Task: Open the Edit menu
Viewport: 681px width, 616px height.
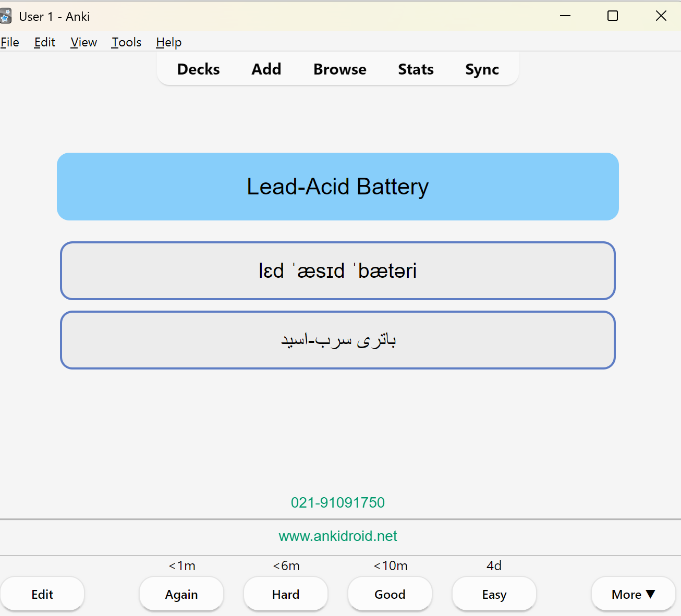Action: point(45,42)
